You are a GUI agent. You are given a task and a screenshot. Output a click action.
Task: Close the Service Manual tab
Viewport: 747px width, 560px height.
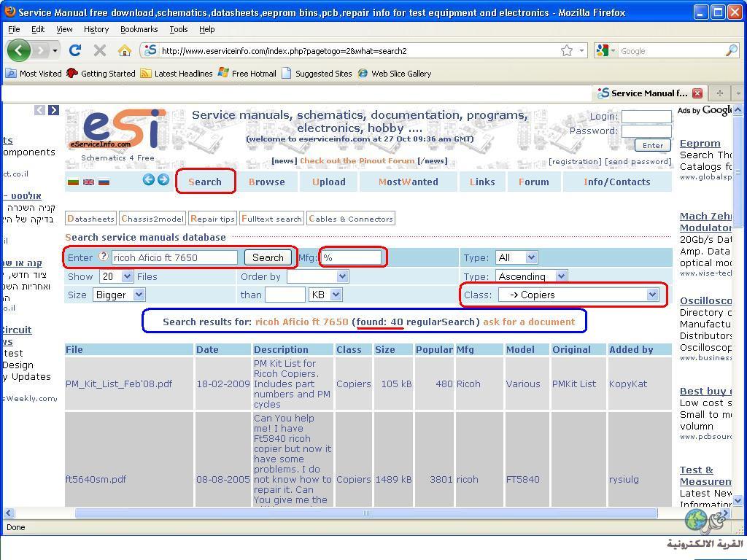point(697,93)
